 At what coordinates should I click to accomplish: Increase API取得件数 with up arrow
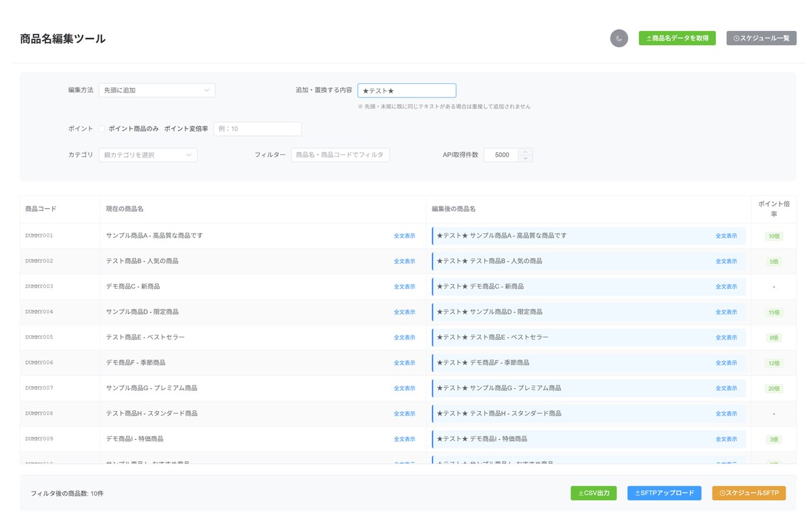coord(526,151)
